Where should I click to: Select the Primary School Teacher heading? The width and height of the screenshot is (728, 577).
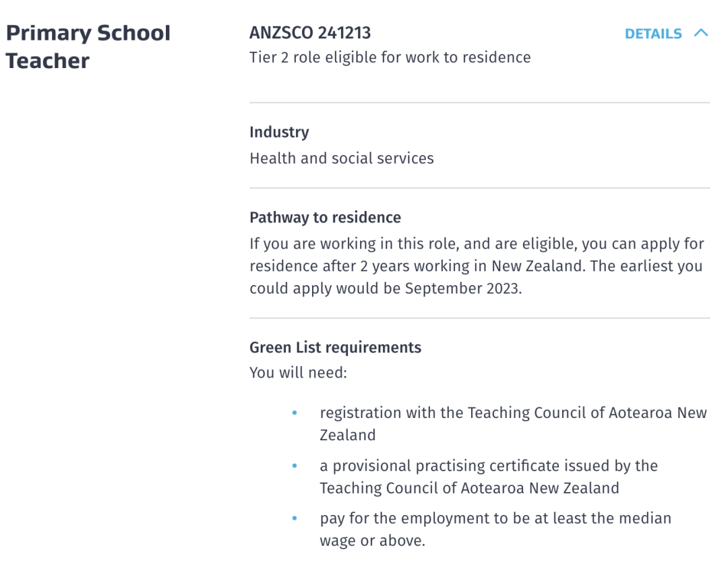88,47
